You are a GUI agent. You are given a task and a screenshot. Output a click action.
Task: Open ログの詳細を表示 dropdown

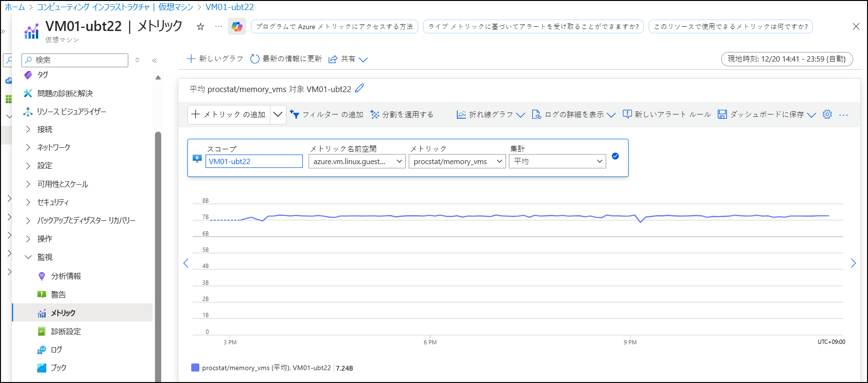coord(574,114)
